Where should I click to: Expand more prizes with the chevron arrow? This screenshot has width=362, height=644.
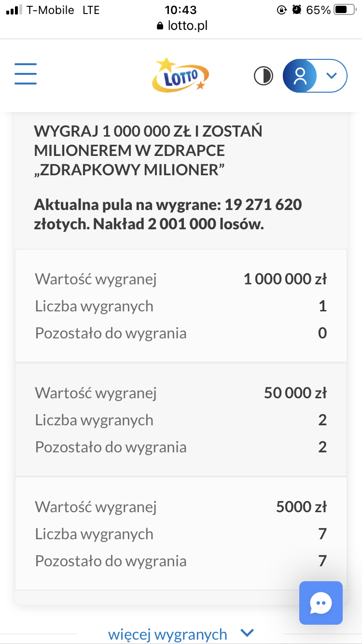[247, 633]
